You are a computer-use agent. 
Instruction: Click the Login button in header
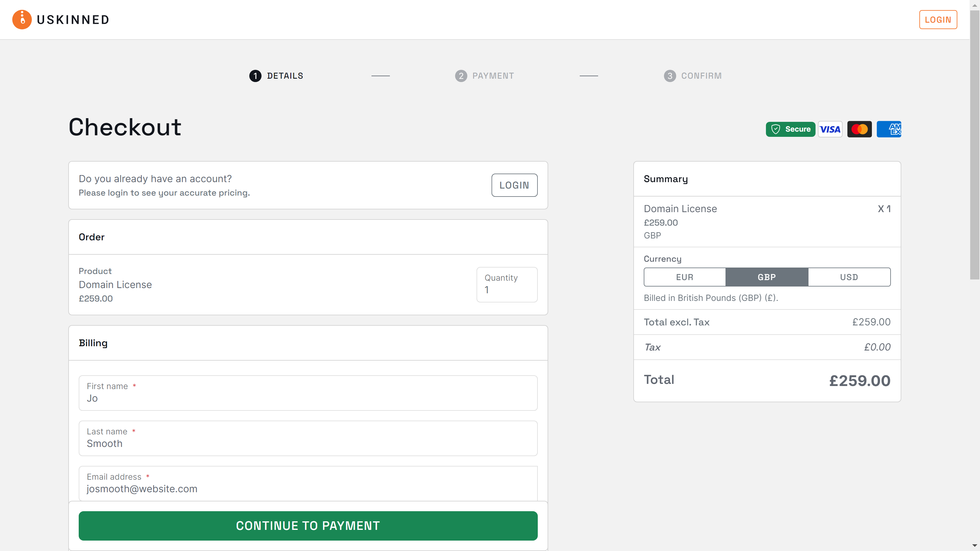[938, 19]
